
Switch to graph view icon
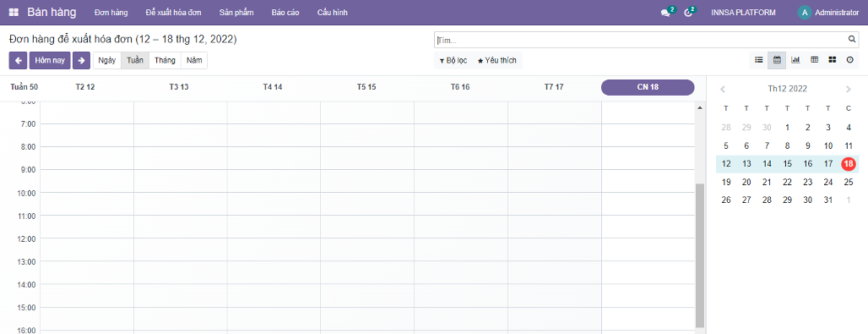tap(795, 60)
